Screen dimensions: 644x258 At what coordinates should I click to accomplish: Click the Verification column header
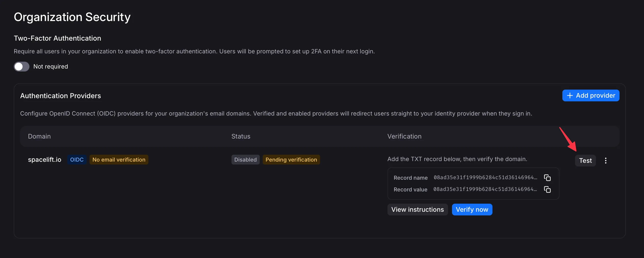404,136
